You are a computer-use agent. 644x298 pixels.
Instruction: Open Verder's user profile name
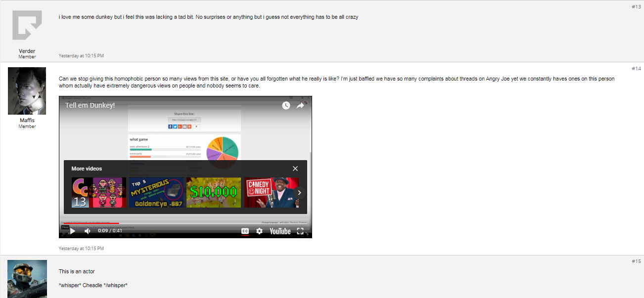pos(27,51)
